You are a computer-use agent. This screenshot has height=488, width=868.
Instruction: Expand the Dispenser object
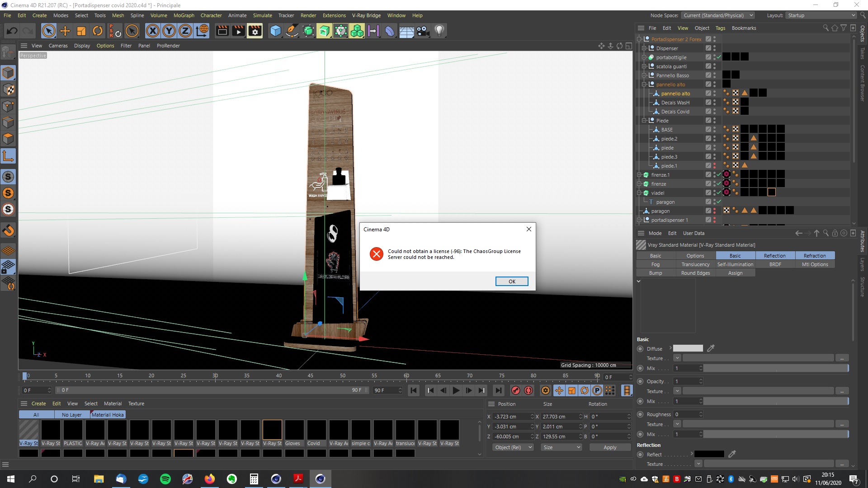coord(644,48)
